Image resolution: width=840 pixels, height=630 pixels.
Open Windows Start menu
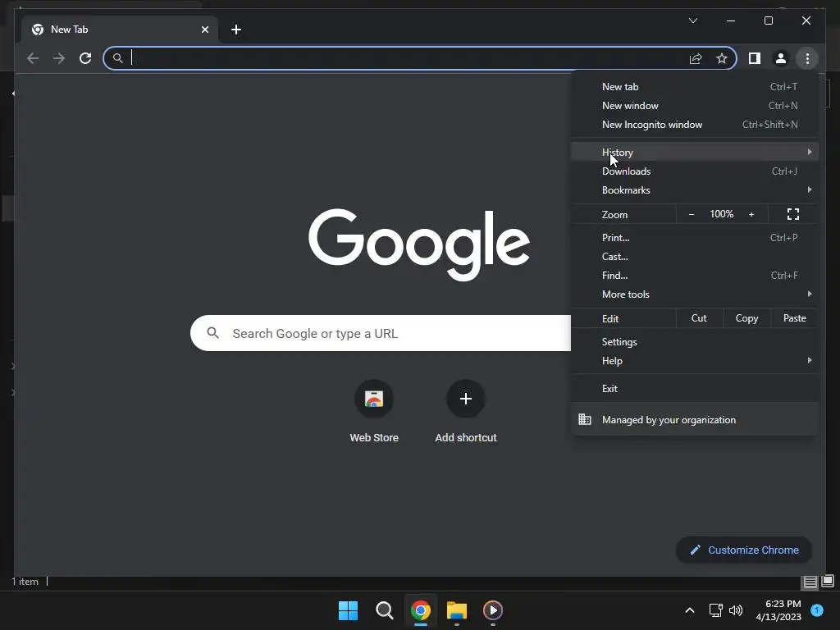pos(348,610)
